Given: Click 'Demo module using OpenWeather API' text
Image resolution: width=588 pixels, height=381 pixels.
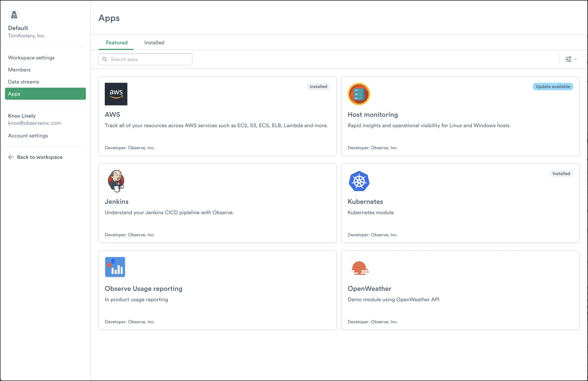Looking at the screenshot, I should coord(393,299).
